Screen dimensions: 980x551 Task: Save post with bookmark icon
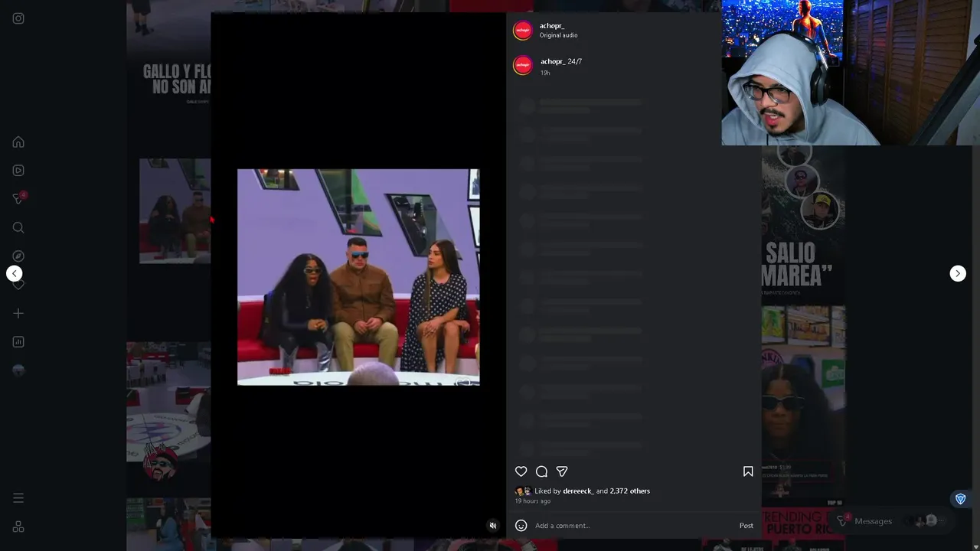tap(748, 471)
